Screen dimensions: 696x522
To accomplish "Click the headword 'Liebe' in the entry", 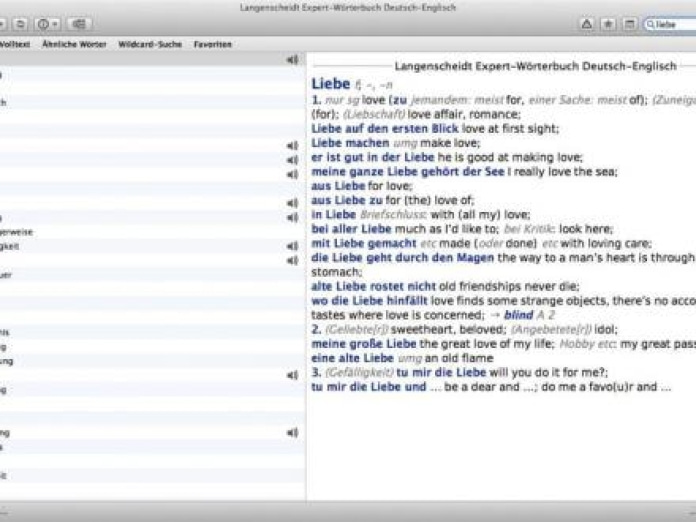I will point(331,83).
